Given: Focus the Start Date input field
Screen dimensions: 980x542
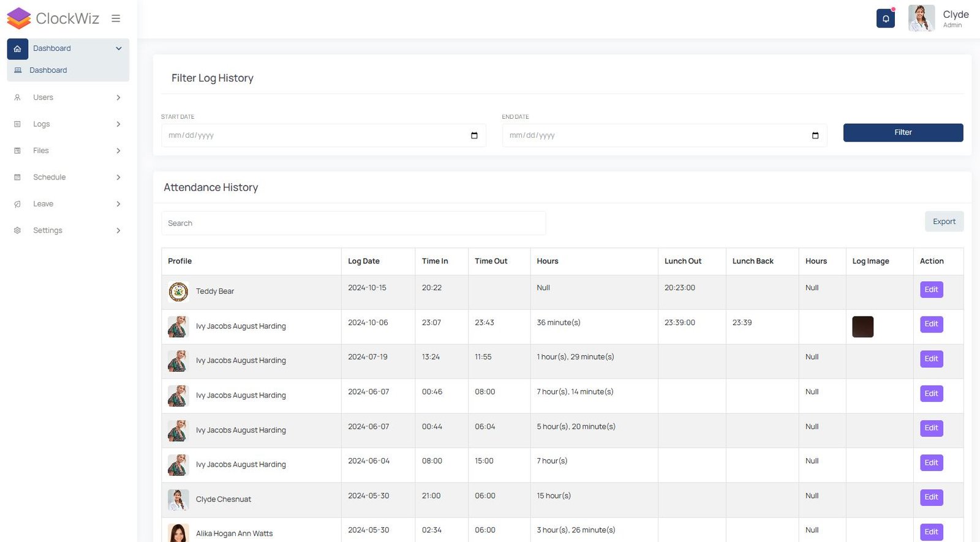Looking at the screenshot, I should point(323,135).
